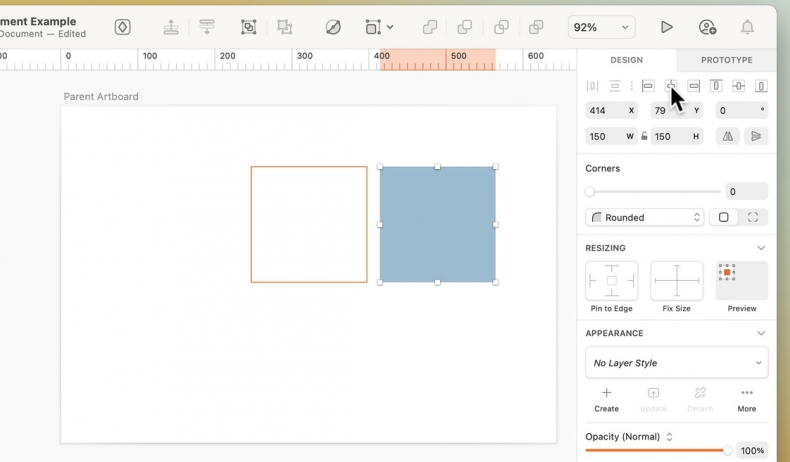
Task: Click the Bring Forward toolbar icon
Action: tap(171, 27)
